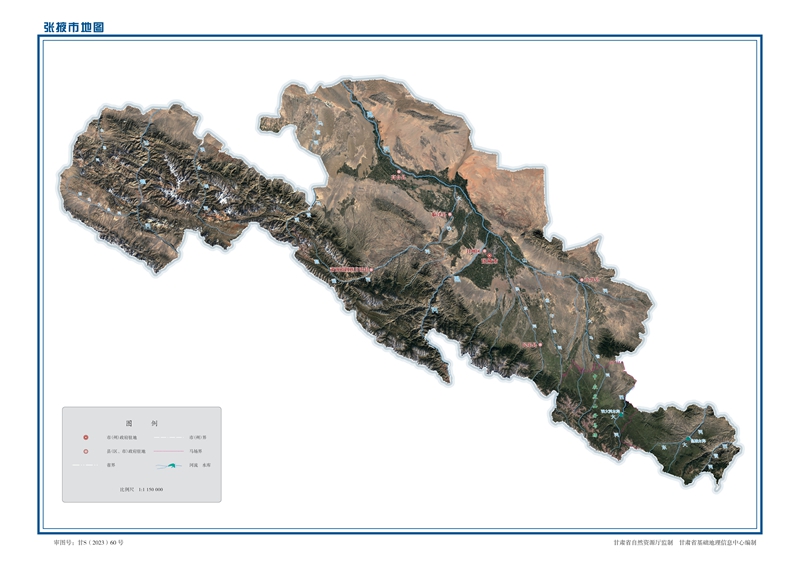The image size is (800, 569).
Task: Click the 审图号 approval number text
Action: click(x=89, y=542)
